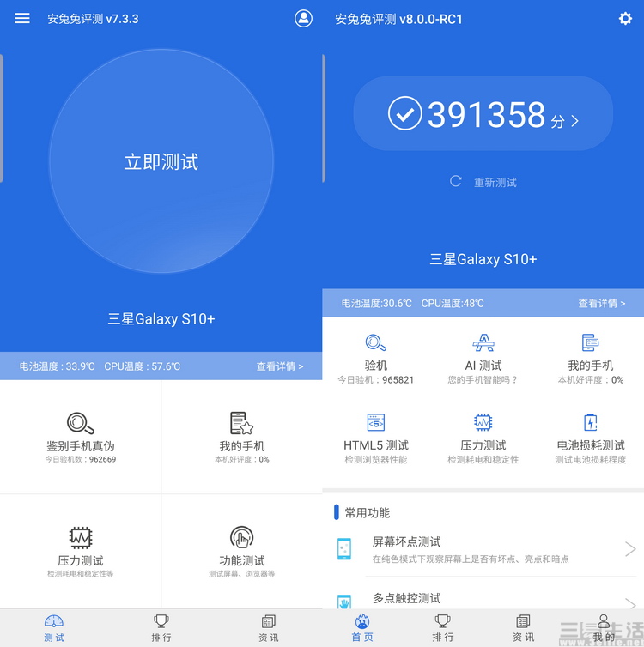This screenshot has width=644, height=647.
Task: Select 测试 tab in v7 bottom bar
Action: coord(53,628)
